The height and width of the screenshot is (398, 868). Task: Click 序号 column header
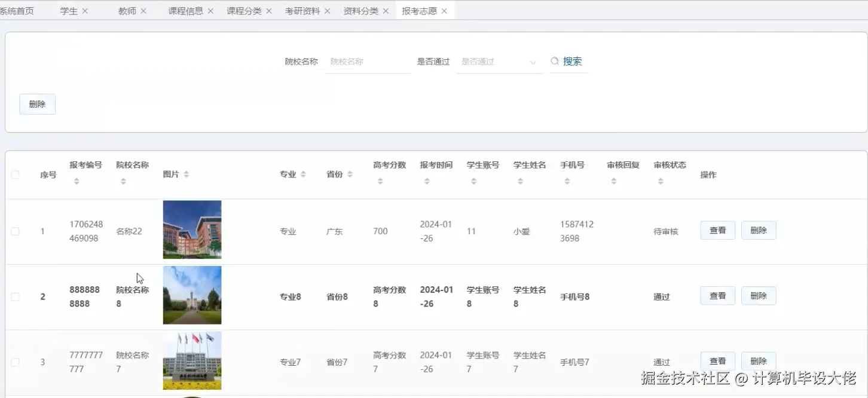48,174
